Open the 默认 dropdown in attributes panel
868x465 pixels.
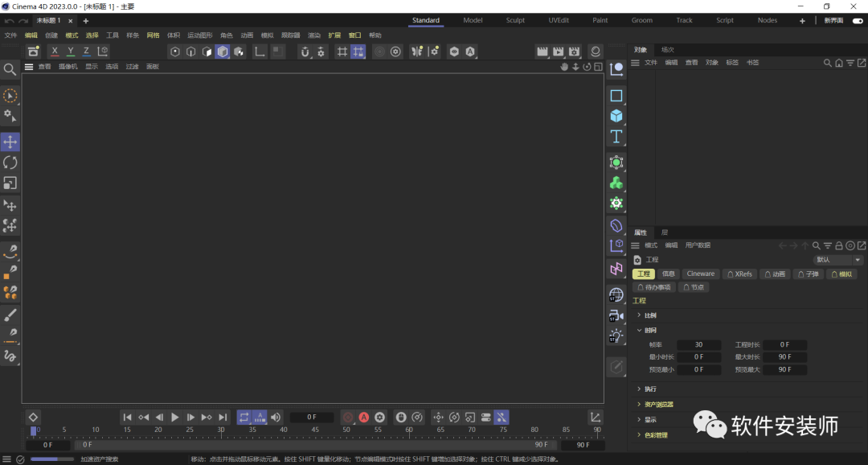[x=837, y=260]
